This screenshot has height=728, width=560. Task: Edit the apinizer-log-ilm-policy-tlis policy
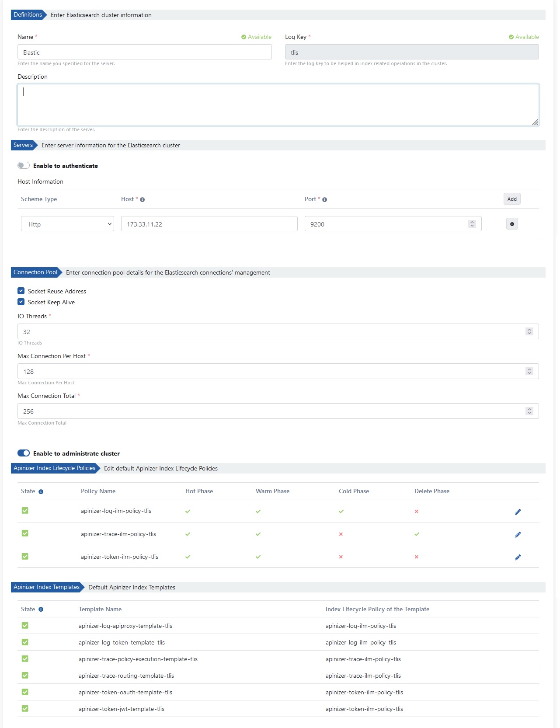pos(518,512)
